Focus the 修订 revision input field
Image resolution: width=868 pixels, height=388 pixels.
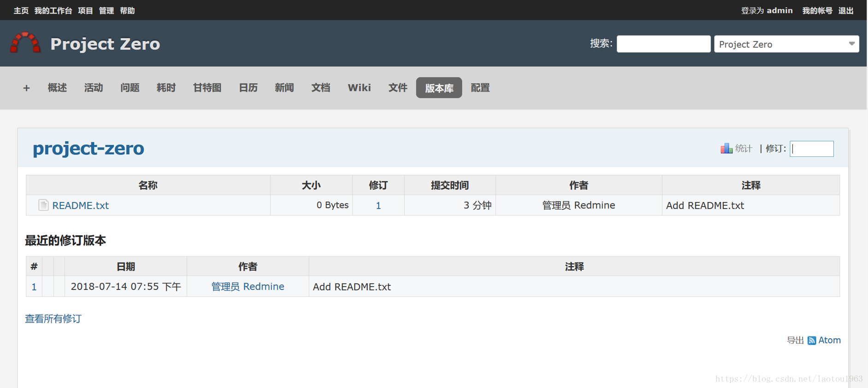pyautogui.click(x=811, y=149)
